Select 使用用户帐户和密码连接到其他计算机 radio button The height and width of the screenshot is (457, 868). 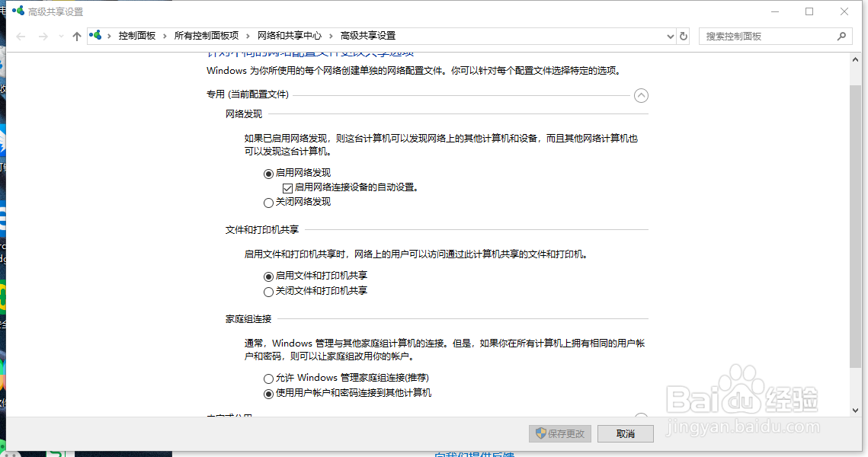pyautogui.click(x=268, y=394)
